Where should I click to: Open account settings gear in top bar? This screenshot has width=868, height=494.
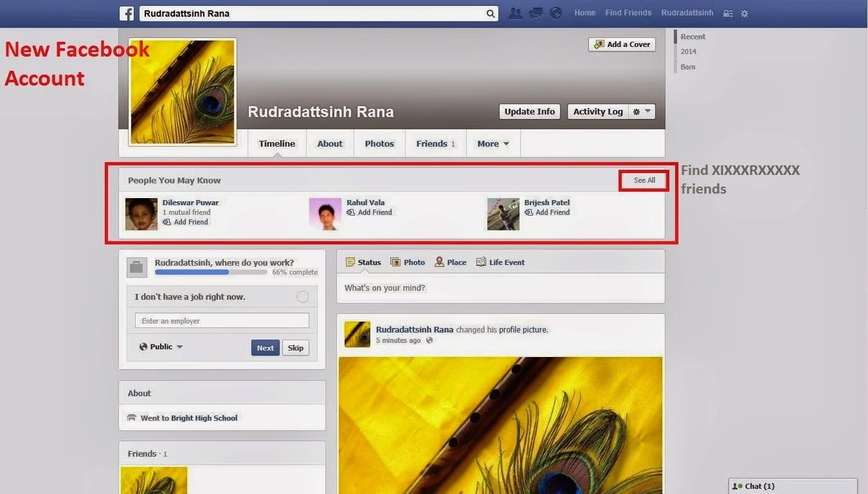[x=745, y=13]
